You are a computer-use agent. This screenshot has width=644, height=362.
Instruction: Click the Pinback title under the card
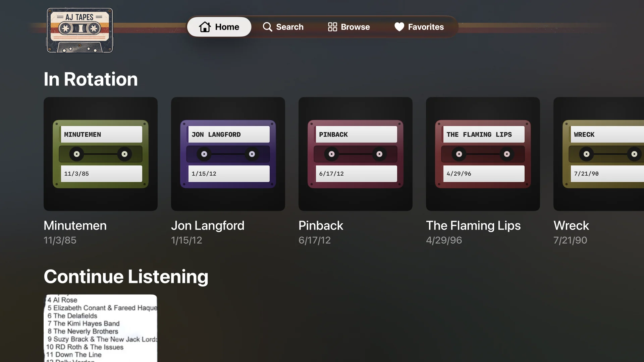coord(321,226)
